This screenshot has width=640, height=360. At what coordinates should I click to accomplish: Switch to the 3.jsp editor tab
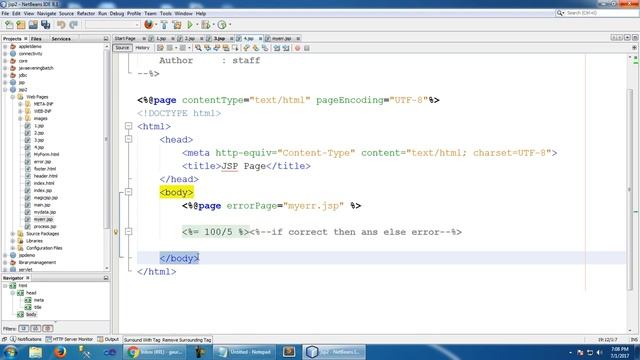[220, 38]
